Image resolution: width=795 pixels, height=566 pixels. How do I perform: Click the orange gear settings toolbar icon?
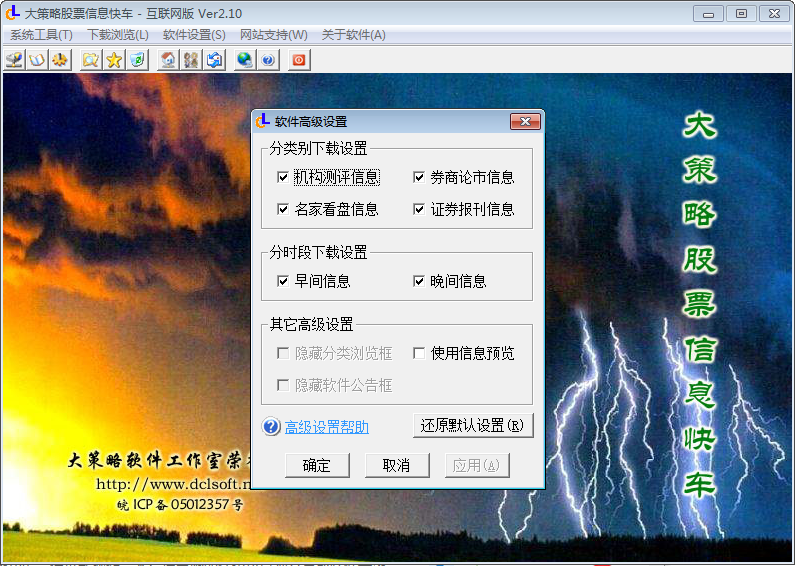[61, 60]
